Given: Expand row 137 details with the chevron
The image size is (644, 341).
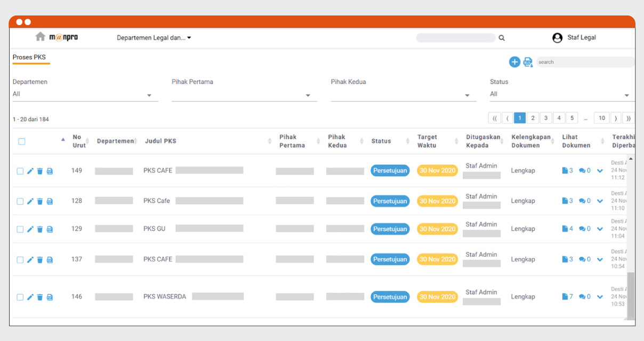Looking at the screenshot, I should coord(600,259).
